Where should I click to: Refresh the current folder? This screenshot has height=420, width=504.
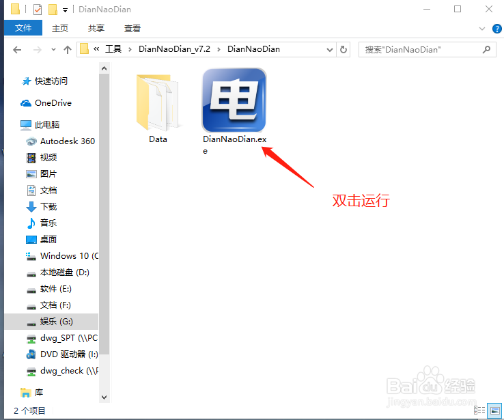pyautogui.click(x=344, y=49)
